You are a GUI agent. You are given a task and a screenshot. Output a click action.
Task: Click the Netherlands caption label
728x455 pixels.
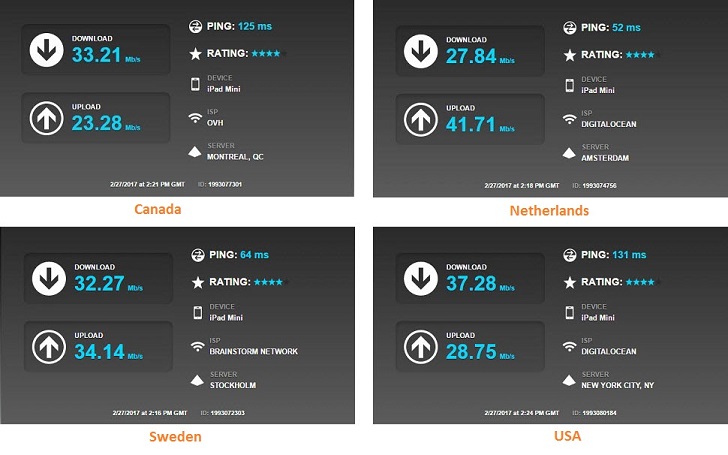(x=549, y=211)
